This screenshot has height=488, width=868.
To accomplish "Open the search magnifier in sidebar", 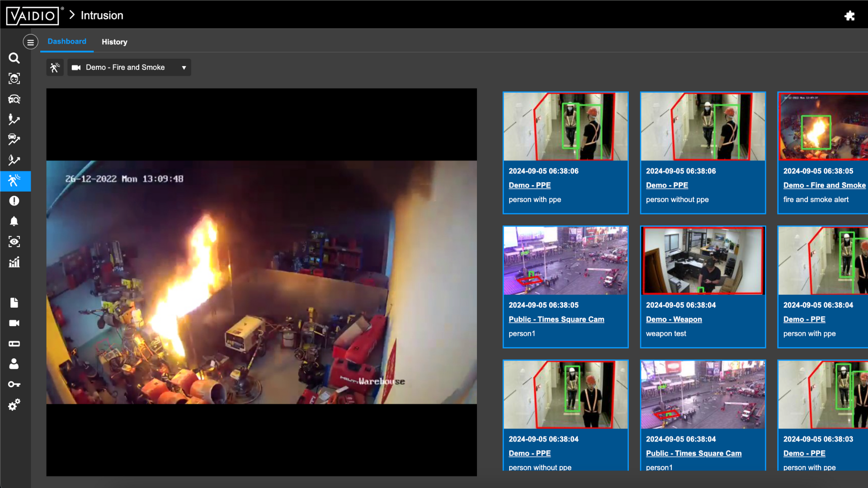I will 14,58.
